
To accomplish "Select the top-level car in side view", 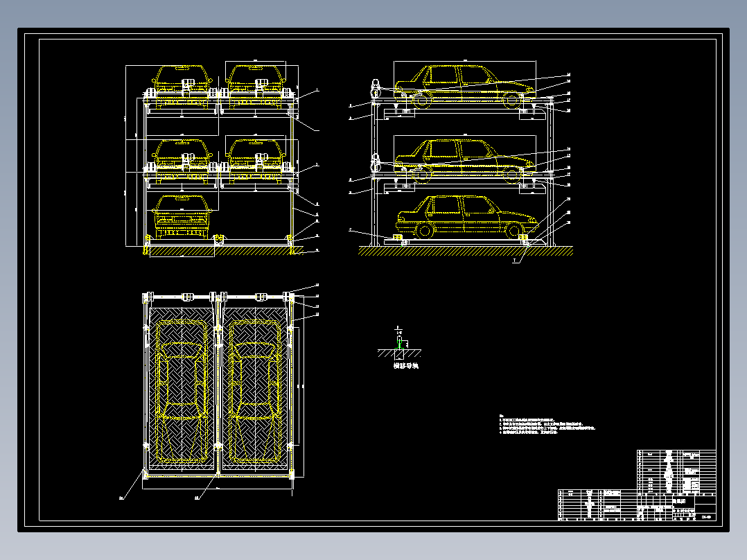I will coord(465,87).
